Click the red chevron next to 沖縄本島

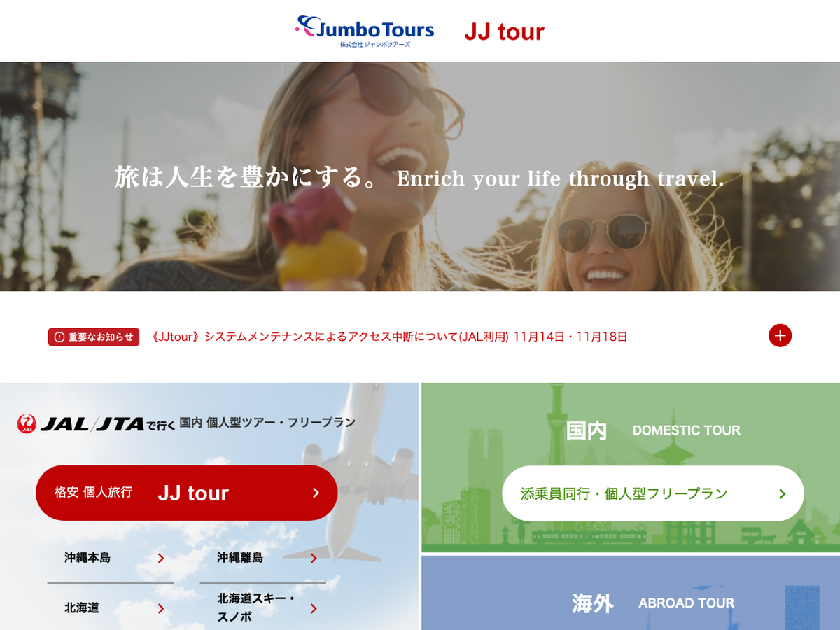click(x=161, y=558)
